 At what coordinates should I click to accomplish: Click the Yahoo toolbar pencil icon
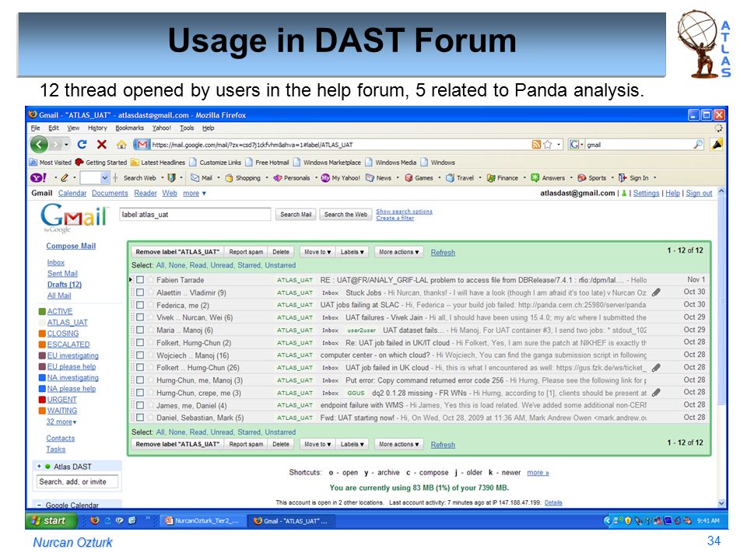[x=65, y=177]
